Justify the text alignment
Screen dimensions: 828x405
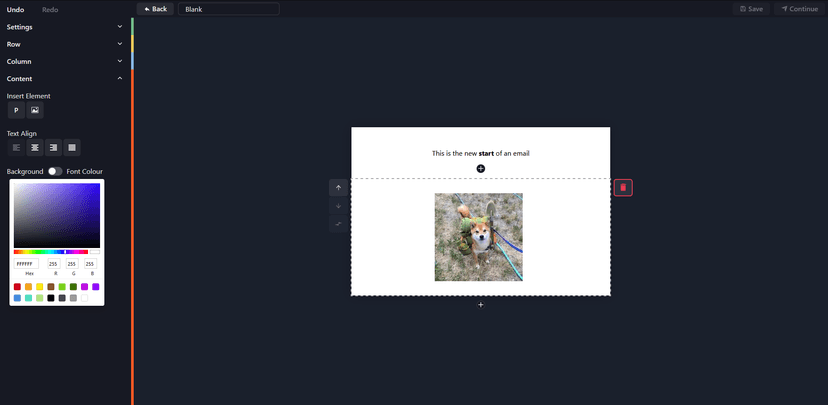point(72,147)
